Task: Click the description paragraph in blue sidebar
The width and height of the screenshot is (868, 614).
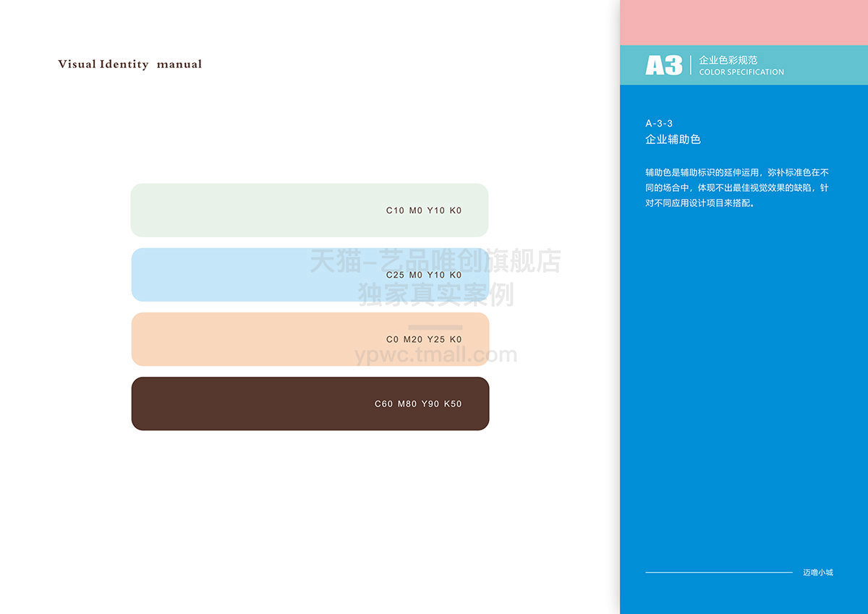Action: coord(736,188)
